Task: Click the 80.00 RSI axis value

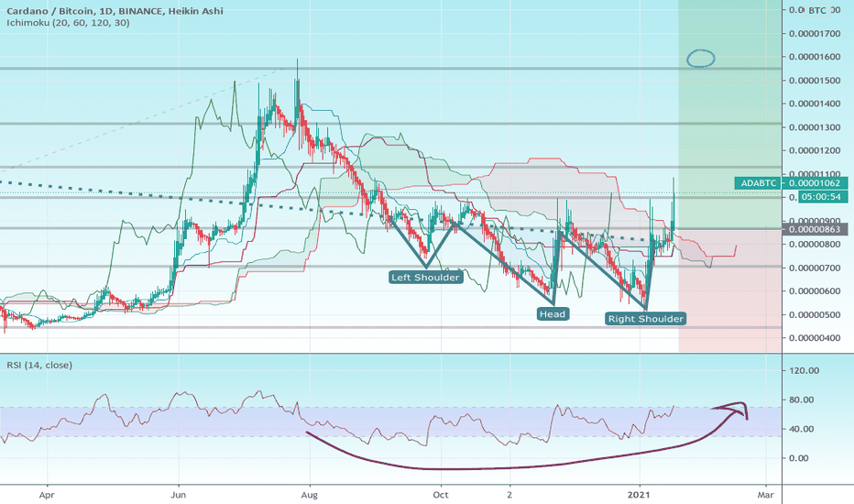Action: [801, 400]
